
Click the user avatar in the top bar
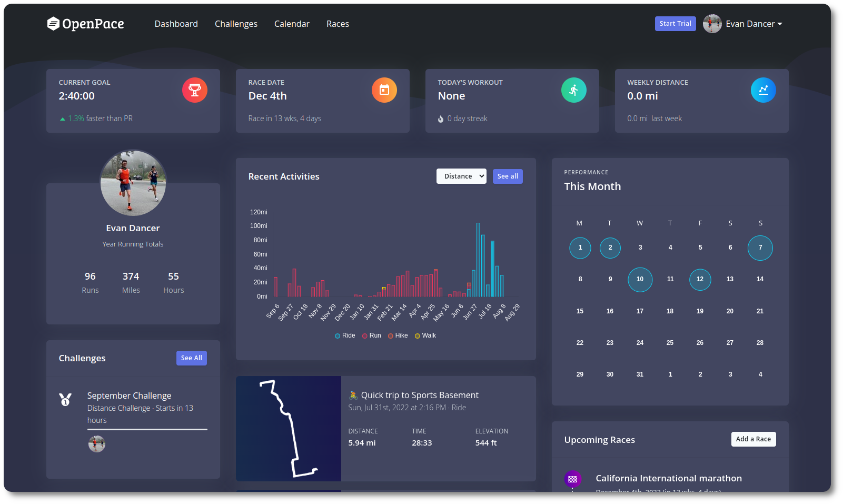tap(712, 24)
